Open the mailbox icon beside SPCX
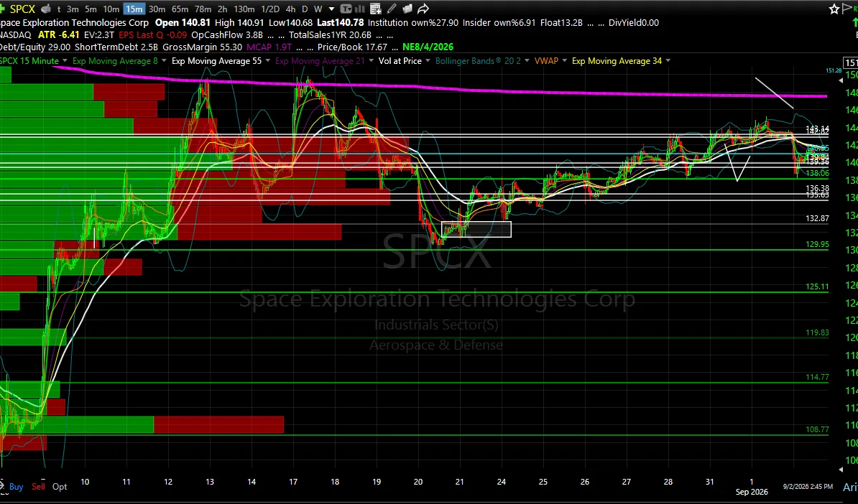The height and width of the screenshot is (504, 858). (x=47, y=9)
